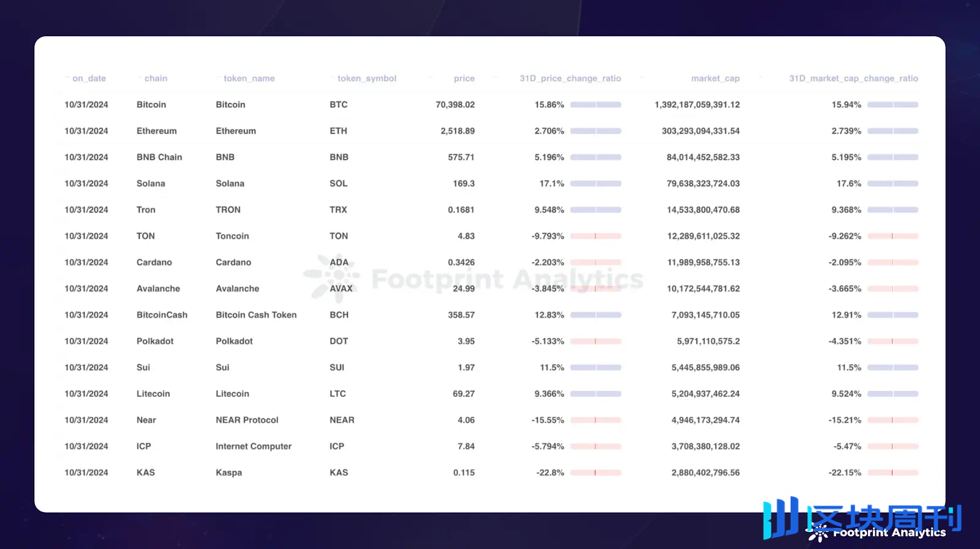This screenshot has height=549, width=980.
Task: Click the BTC token symbol cell
Action: [x=338, y=105]
